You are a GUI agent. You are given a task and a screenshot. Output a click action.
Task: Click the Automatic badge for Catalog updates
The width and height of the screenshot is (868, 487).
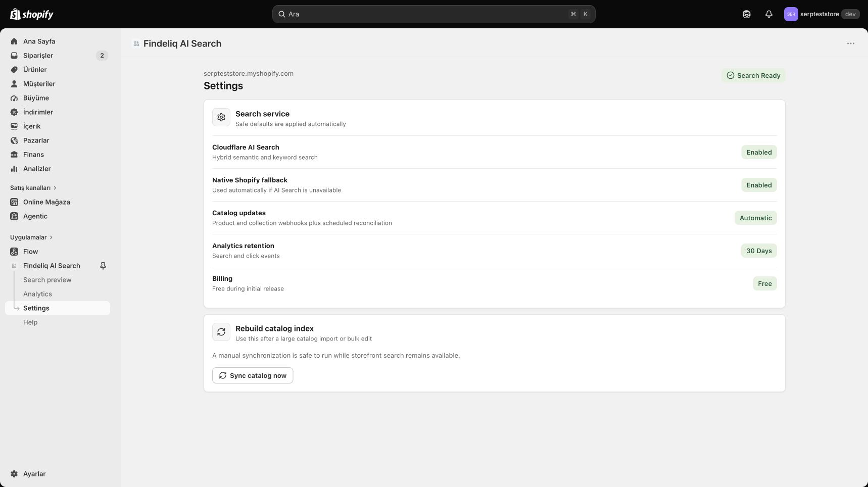755,218
